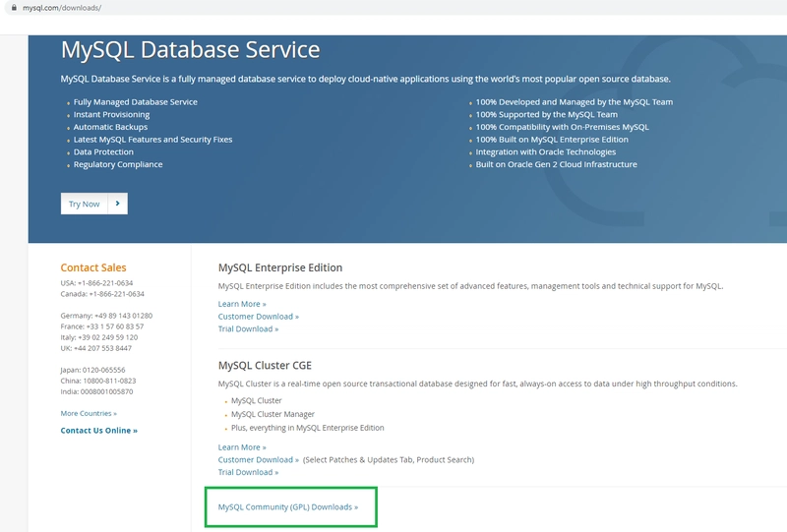This screenshot has width=787, height=532.
Task: Click the Japan phone number line
Action: coord(92,370)
